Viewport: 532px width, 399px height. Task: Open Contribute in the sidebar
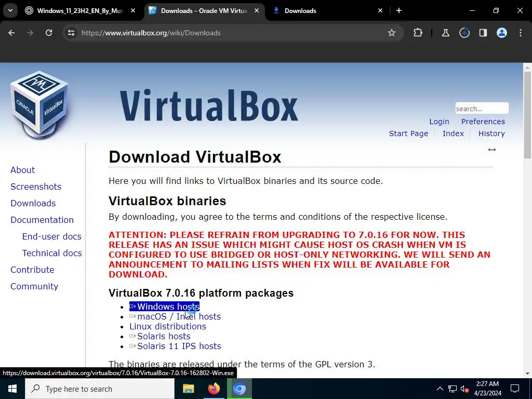coord(33,270)
